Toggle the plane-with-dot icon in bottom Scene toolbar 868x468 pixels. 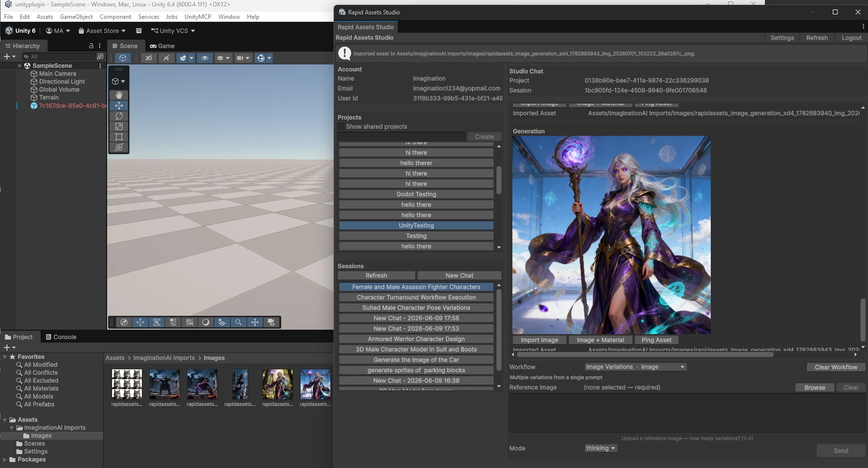click(222, 322)
